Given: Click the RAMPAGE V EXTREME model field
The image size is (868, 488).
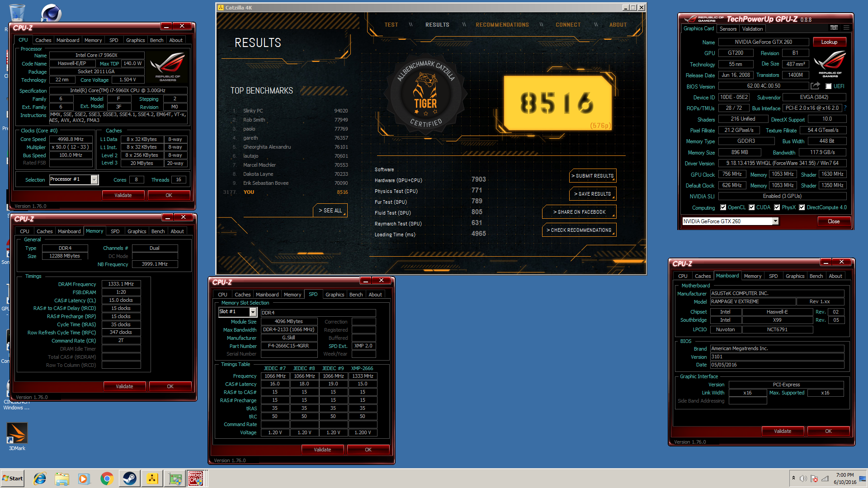Looking at the screenshot, I should pos(752,301).
